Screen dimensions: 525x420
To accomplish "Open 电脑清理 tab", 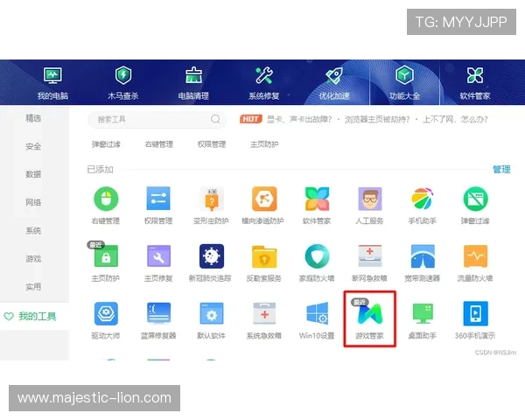I will [x=193, y=84].
